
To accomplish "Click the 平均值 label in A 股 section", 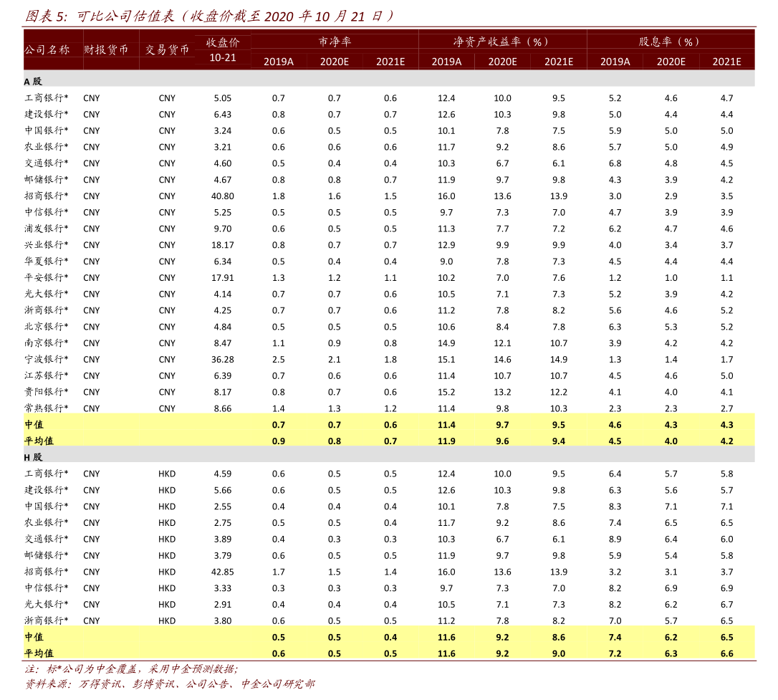I will tap(39, 441).
